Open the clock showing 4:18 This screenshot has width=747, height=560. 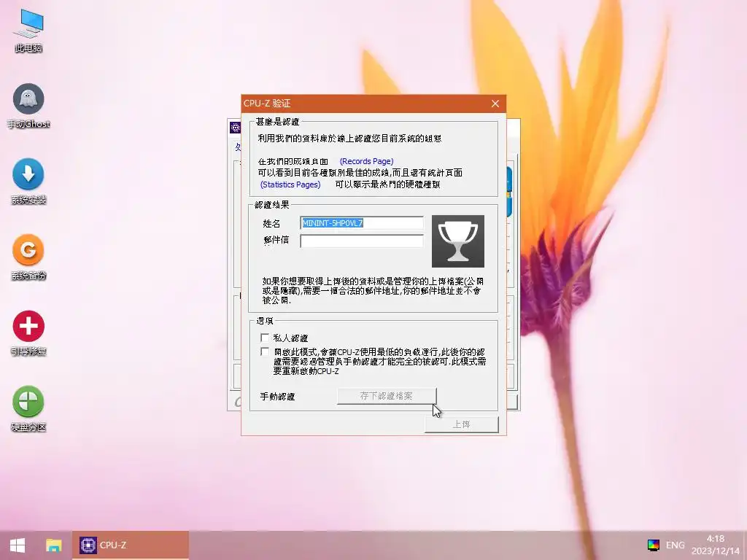(x=715, y=545)
